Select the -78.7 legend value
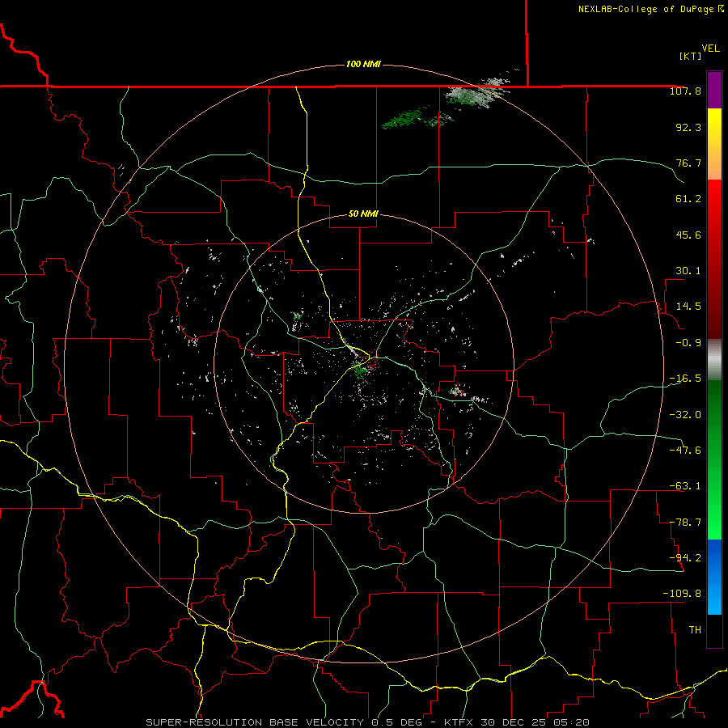728x728 pixels. click(685, 523)
